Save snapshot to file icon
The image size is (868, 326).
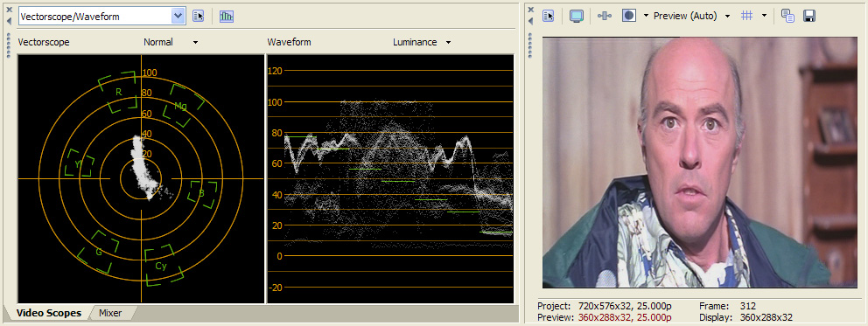[808, 16]
